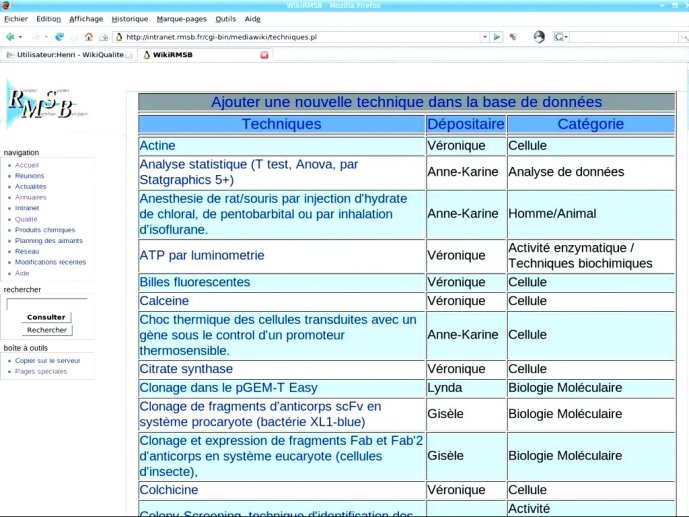
Task: Open the Annuaires navigation link
Action: pyautogui.click(x=30, y=197)
